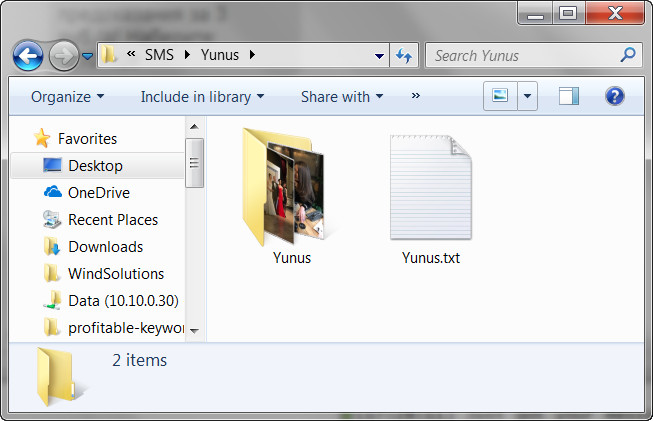Click the Recent Places icon

pos(52,219)
